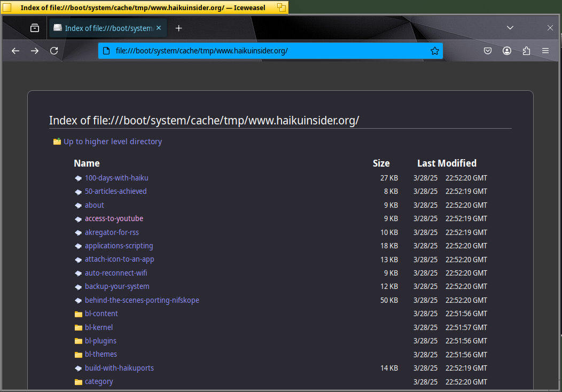Image resolution: width=562 pixels, height=392 pixels.
Task: Open a new tab with plus icon
Action: tap(178, 28)
